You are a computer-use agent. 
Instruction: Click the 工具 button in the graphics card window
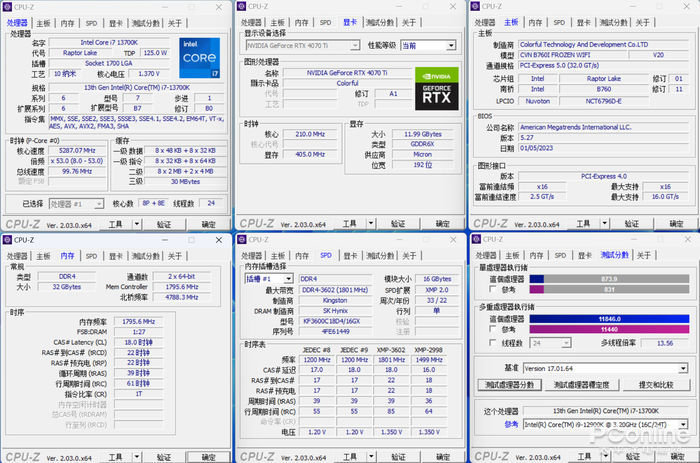click(x=350, y=223)
